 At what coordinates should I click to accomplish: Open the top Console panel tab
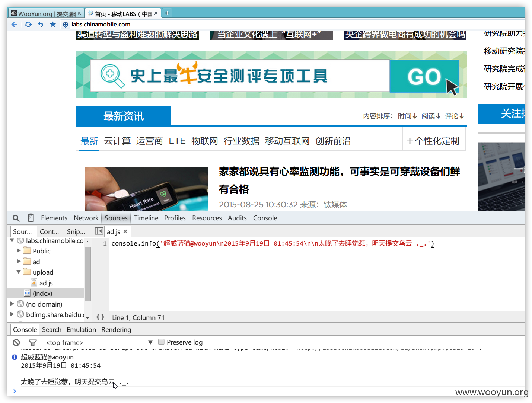click(x=265, y=218)
